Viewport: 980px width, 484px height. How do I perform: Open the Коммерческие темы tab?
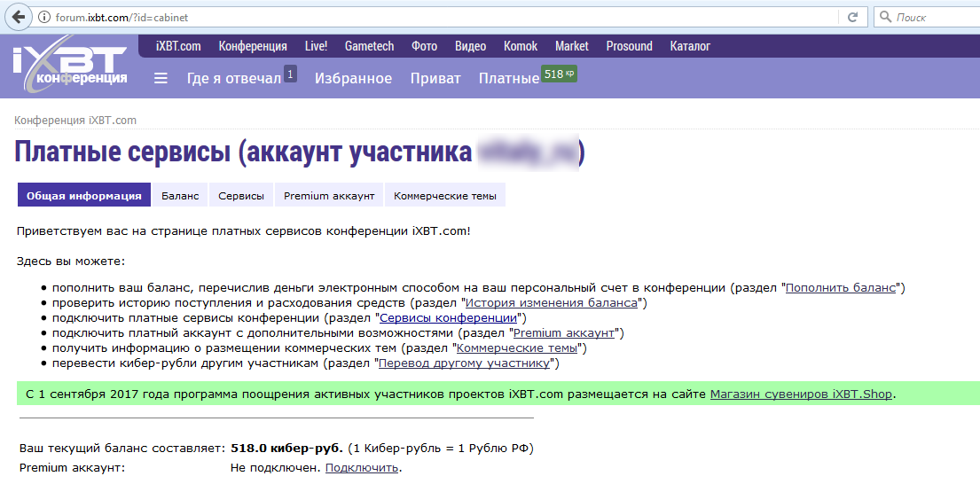(x=445, y=196)
